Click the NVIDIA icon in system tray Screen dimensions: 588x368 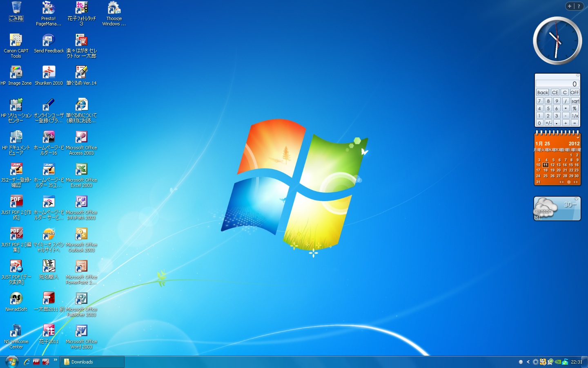pyautogui.click(x=558, y=362)
